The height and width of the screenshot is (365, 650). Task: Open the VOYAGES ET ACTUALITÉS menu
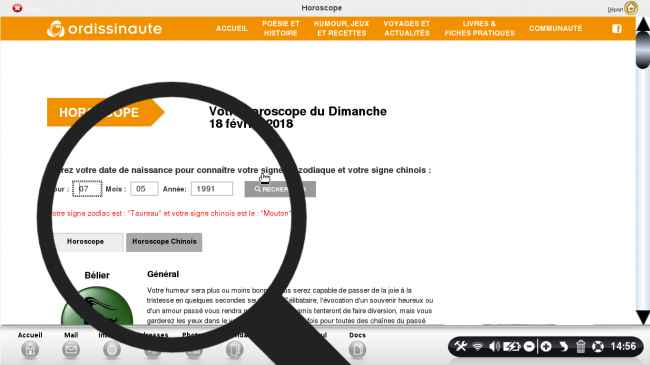(407, 28)
